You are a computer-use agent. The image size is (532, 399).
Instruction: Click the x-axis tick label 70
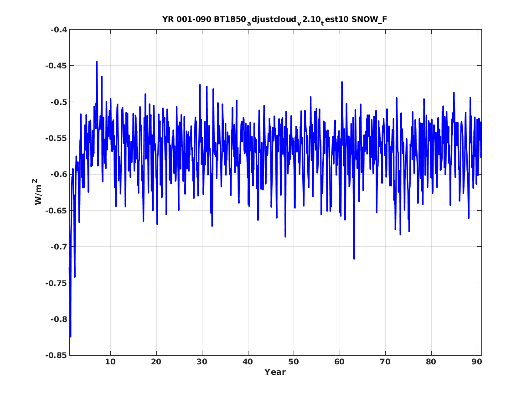point(385,362)
